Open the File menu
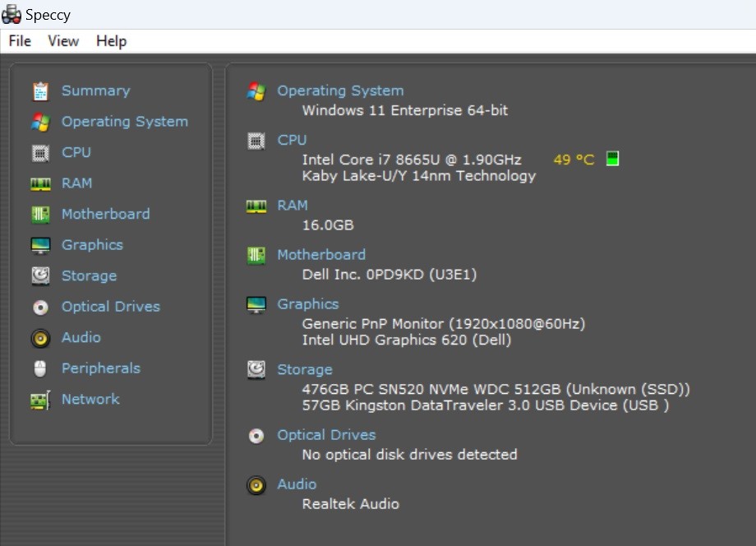 pos(20,41)
